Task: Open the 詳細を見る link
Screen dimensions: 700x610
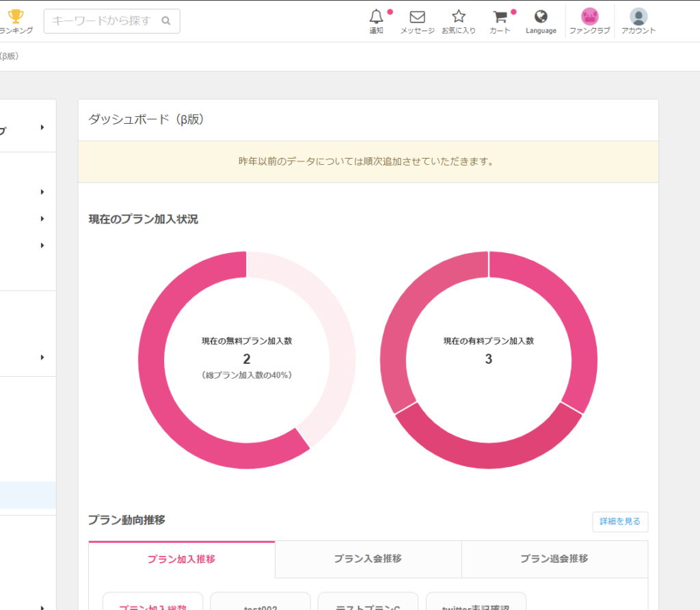Action: click(x=619, y=521)
